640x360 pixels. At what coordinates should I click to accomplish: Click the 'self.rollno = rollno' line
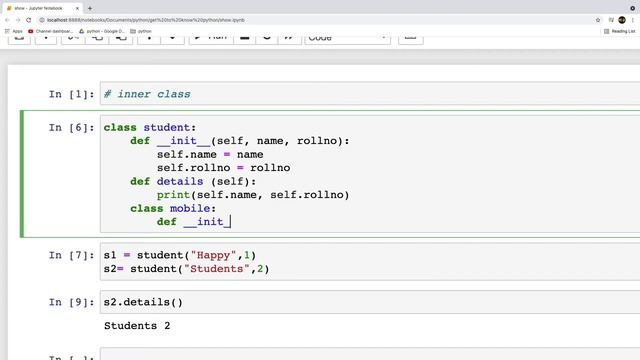(x=224, y=168)
